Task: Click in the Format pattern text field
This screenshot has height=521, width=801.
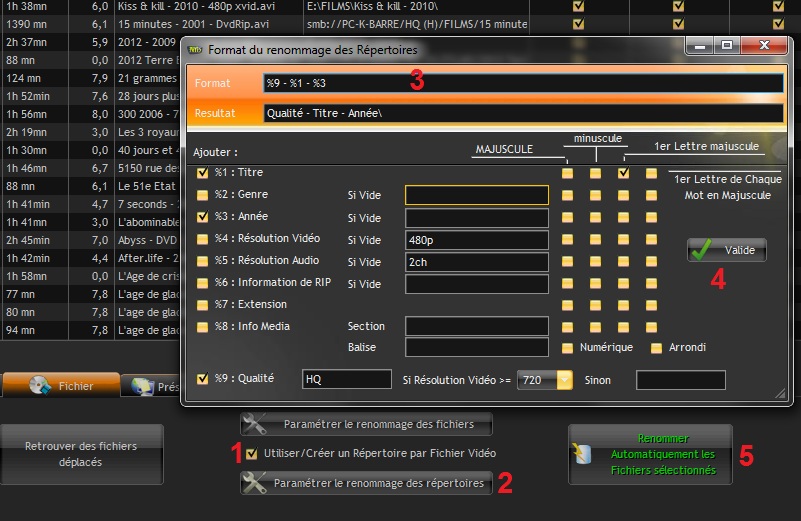Action: click(x=520, y=83)
